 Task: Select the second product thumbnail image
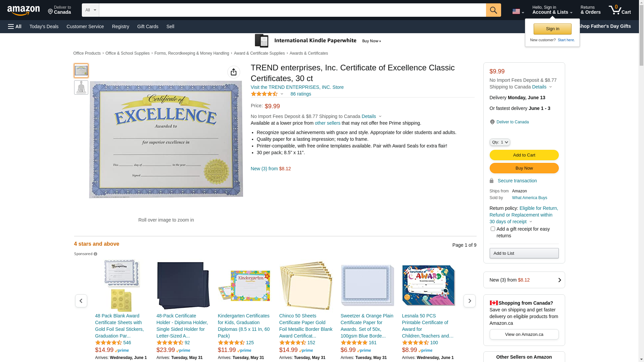pos(81,87)
